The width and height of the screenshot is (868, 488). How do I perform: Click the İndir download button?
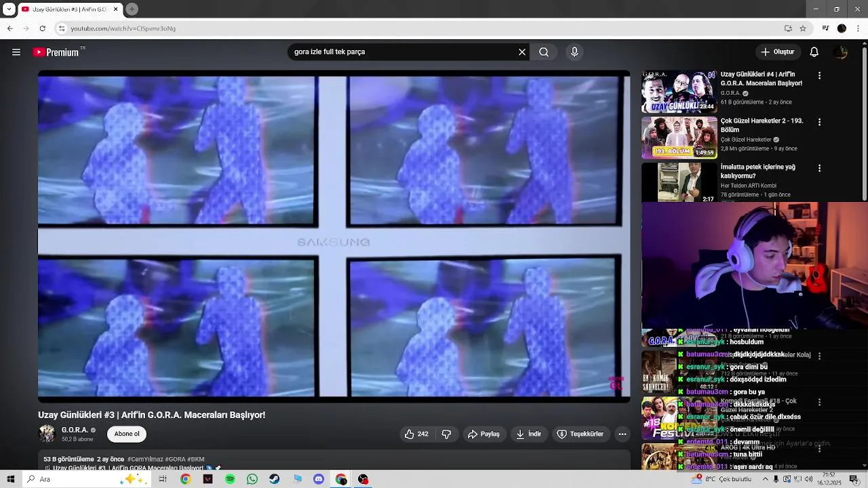pos(528,434)
